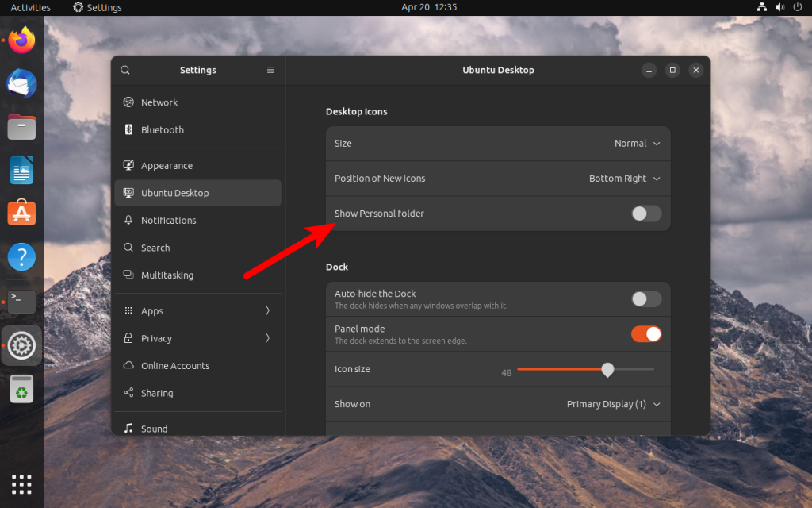Open Show on Primary Display dropdown
The width and height of the screenshot is (812, 508).
click(x=614, y=404)
